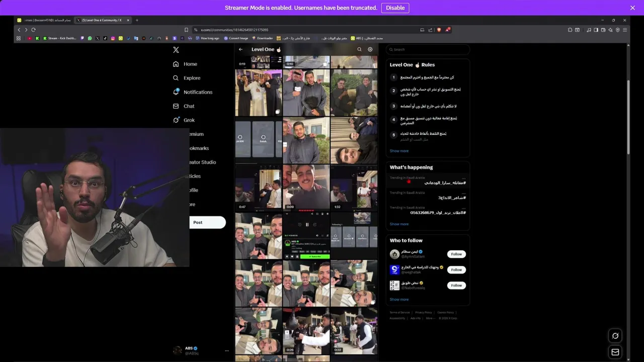Open the browser hamburger menu
This screenshot has height=362, width=644.
(x=625, y=30)
